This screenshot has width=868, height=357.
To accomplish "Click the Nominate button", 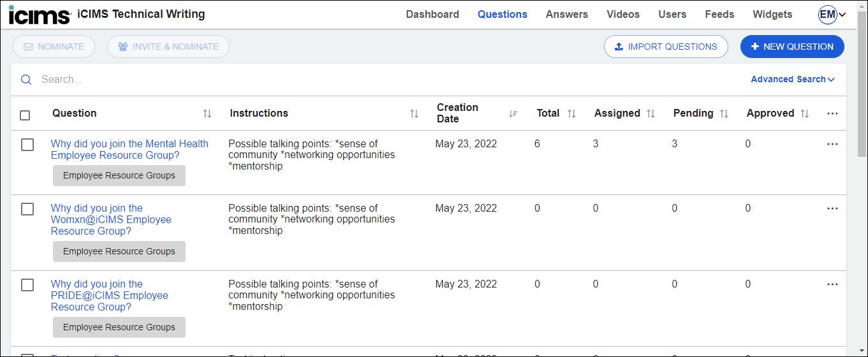I will (54, 47).
